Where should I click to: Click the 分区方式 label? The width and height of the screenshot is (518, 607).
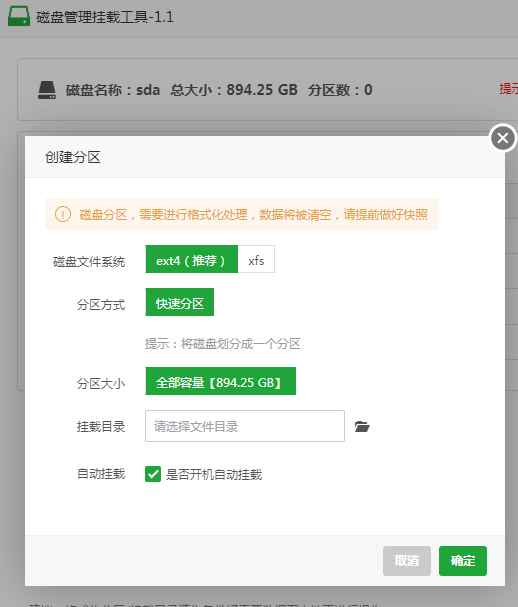[101, 305]
